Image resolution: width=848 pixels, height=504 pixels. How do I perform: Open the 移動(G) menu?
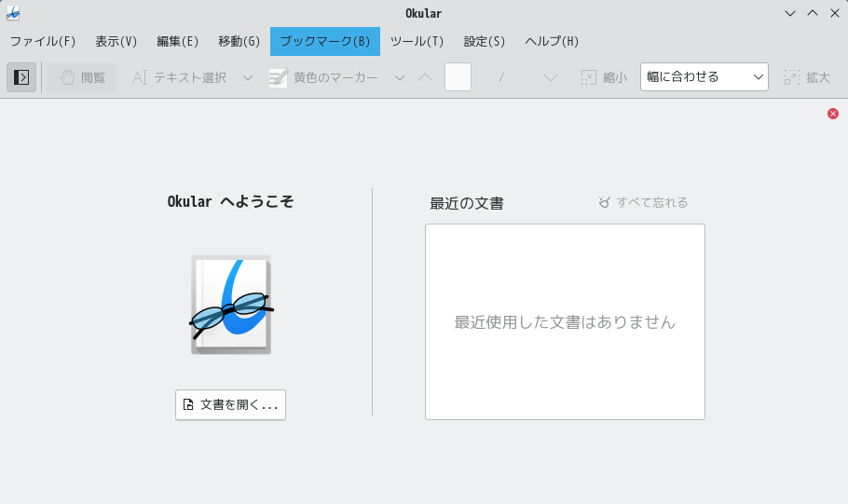click(x=239, y=41)
